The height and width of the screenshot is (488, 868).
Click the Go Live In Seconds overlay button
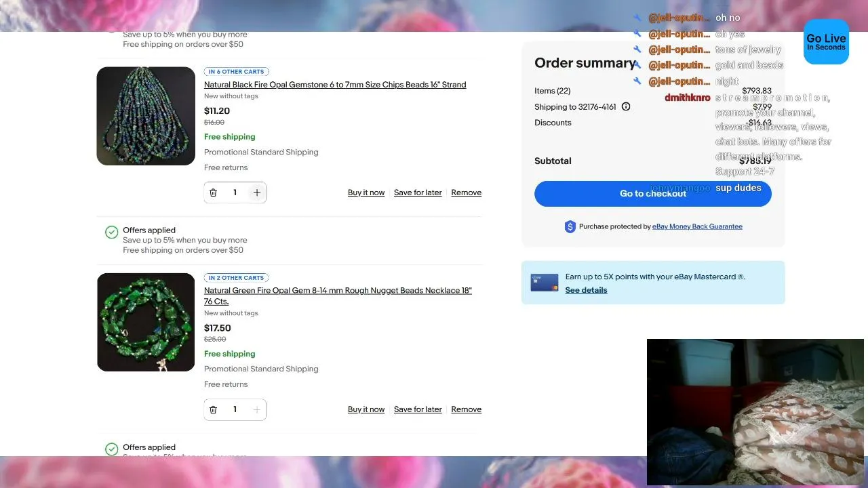point(827,42)
